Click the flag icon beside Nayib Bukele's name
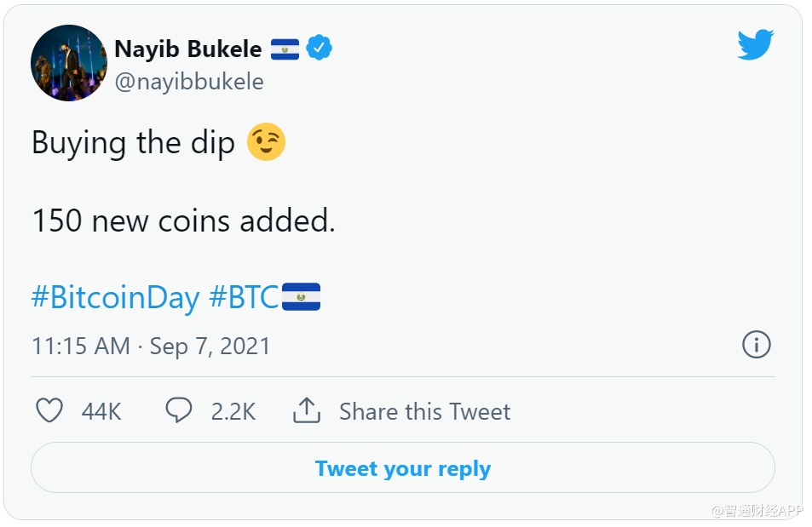 (x=285, y=49)
